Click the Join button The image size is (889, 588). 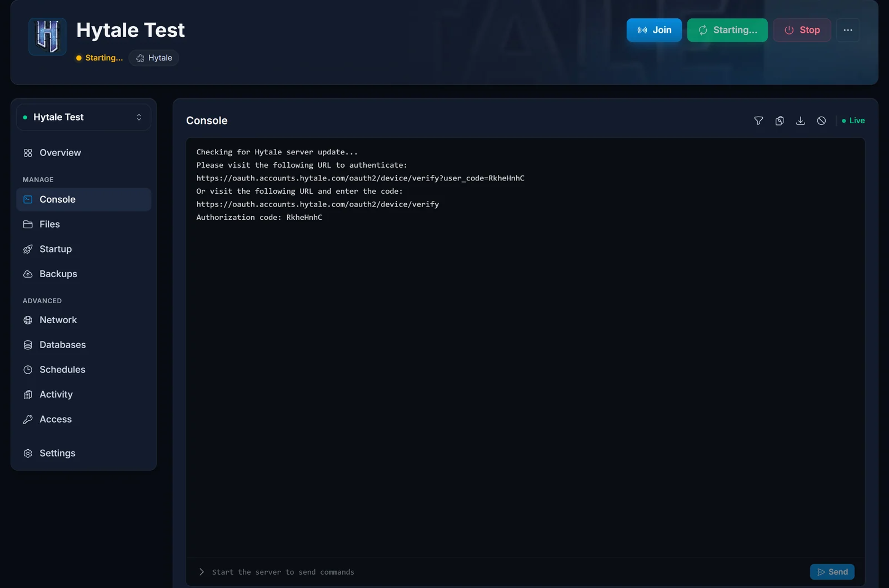[x=654, y=30]
